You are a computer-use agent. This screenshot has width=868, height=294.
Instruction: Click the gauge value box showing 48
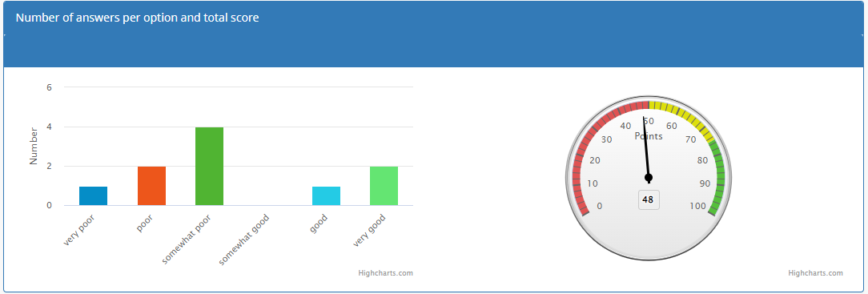[x=649, y=200]
